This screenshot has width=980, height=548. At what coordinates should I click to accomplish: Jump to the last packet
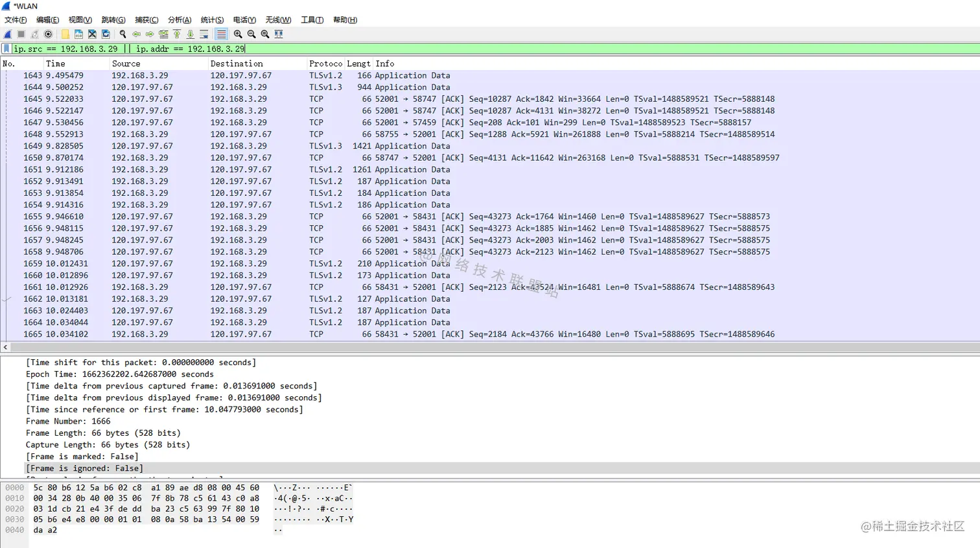coord(191,34)
